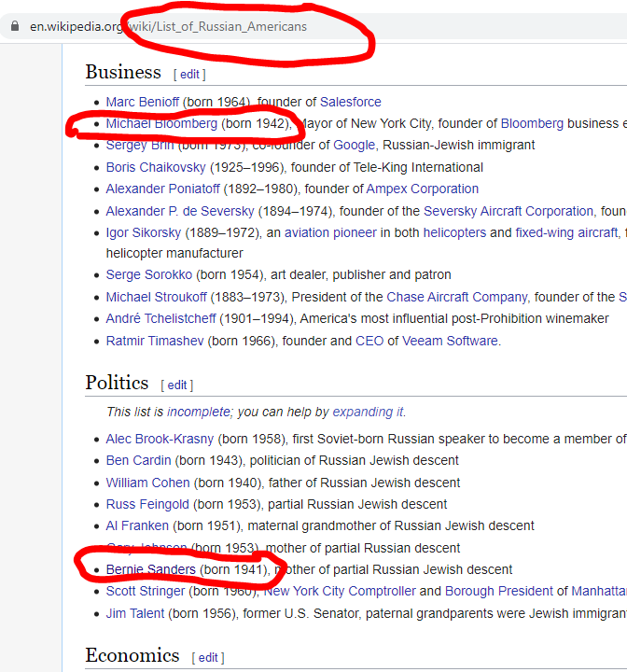
Task: Open Chase Aircraft Company link
Action: coord(457,297)
